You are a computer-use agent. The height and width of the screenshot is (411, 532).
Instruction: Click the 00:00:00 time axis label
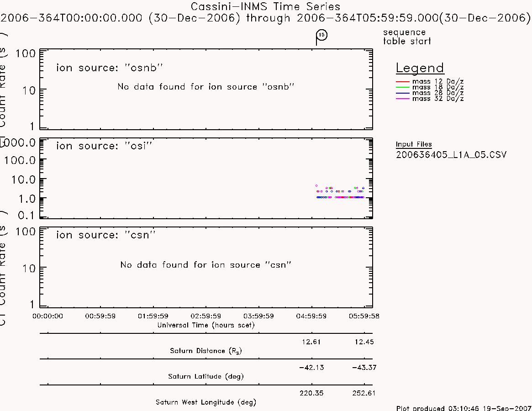click(47, 316)
